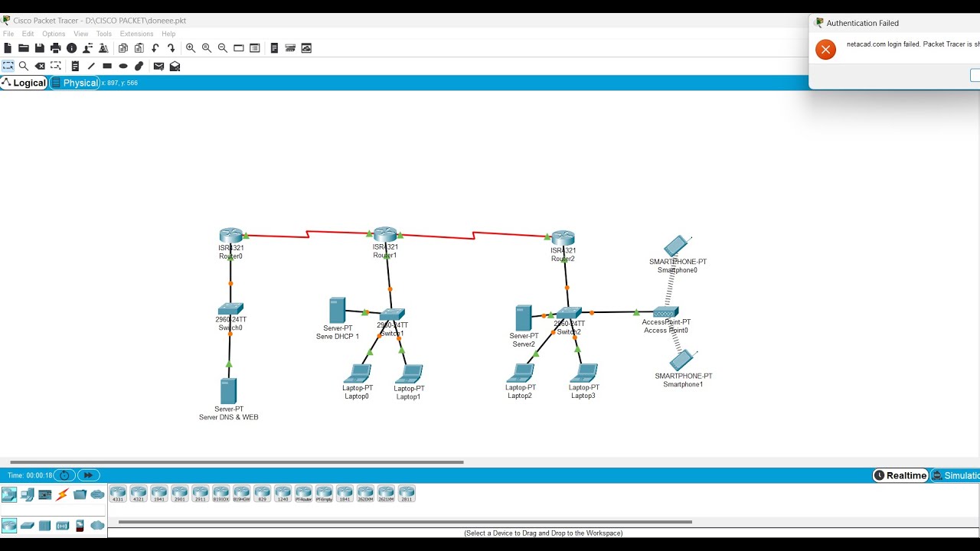Click the Fast Forward Time button
980x551 pixels.
88,475
